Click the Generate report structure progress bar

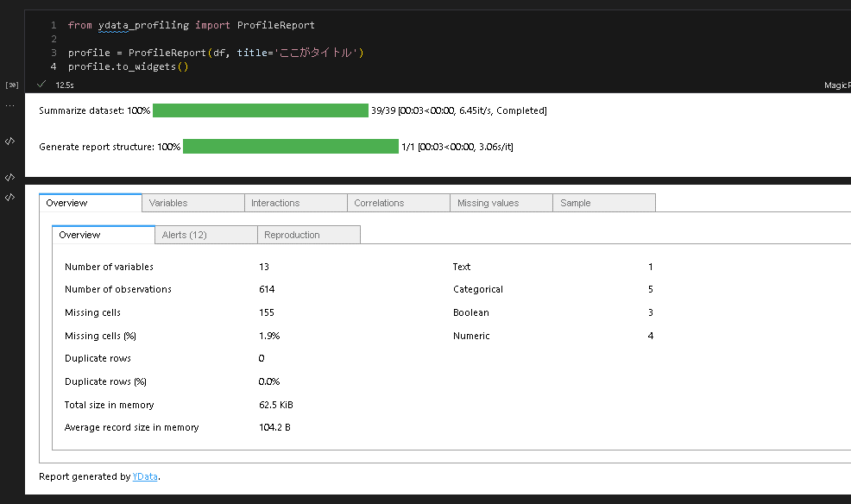(x=292, y=147)
